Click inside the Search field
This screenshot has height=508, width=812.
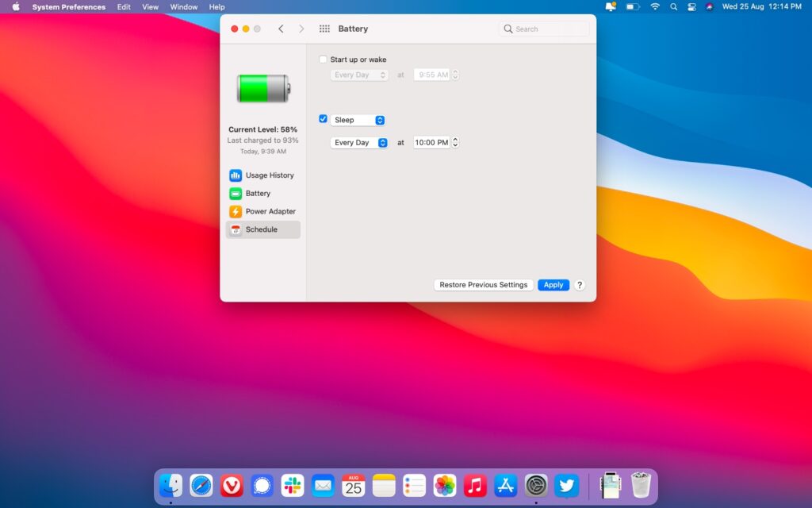[x=543, y=28]
